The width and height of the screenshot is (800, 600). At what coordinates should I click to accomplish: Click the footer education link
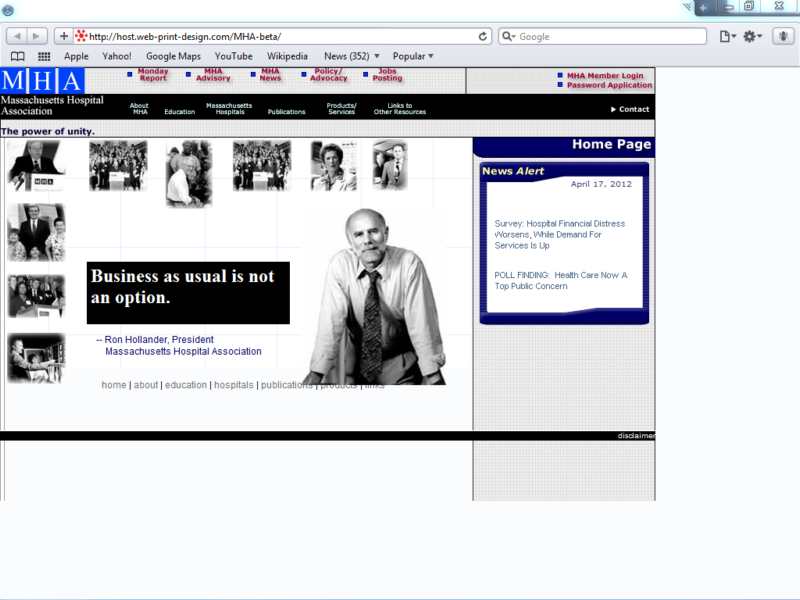[186, 385]
